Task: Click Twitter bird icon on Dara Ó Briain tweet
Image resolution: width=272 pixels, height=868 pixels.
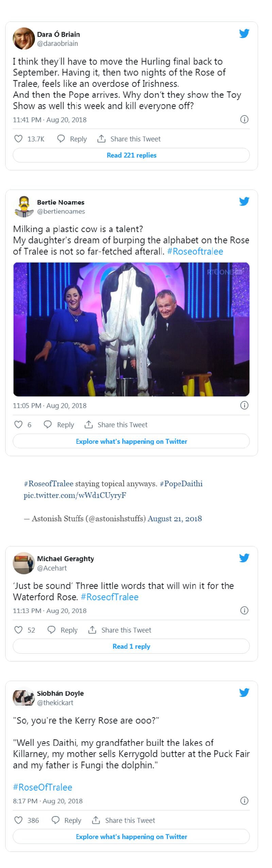Action: tap(244, 33)
